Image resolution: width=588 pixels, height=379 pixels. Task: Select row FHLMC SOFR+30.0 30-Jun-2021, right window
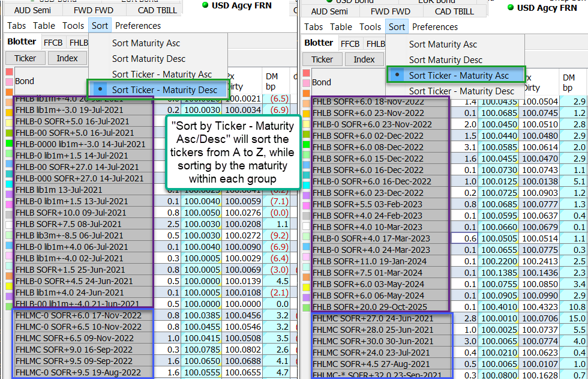pos(380,341)
